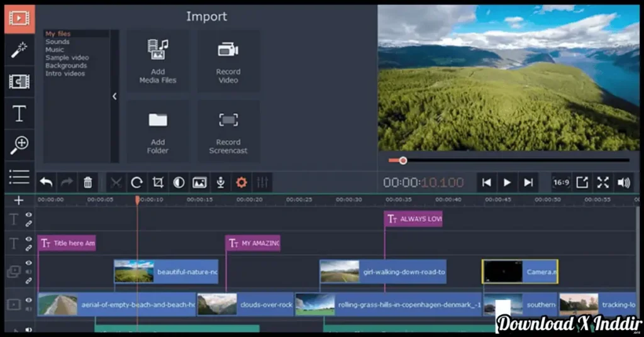Start audio recording with microphone icon

[221, 182]
